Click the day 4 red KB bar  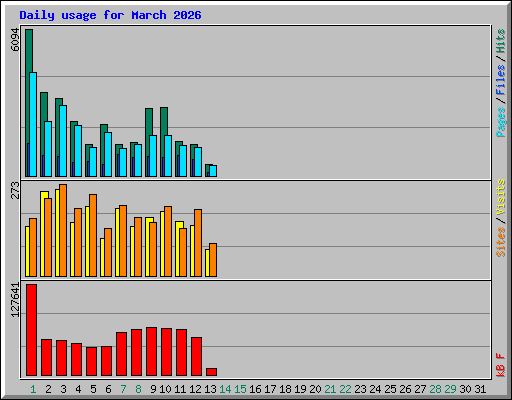(x=76, y=359)
